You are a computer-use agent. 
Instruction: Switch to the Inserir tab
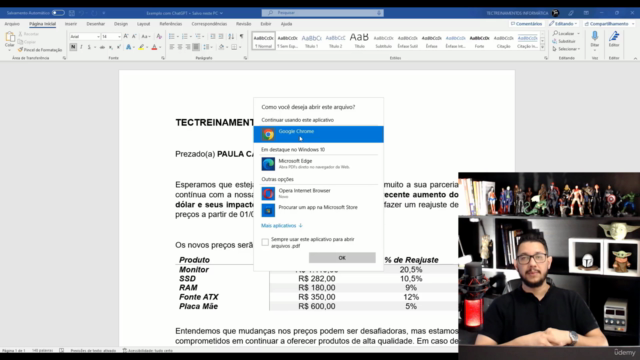(71, 24)
